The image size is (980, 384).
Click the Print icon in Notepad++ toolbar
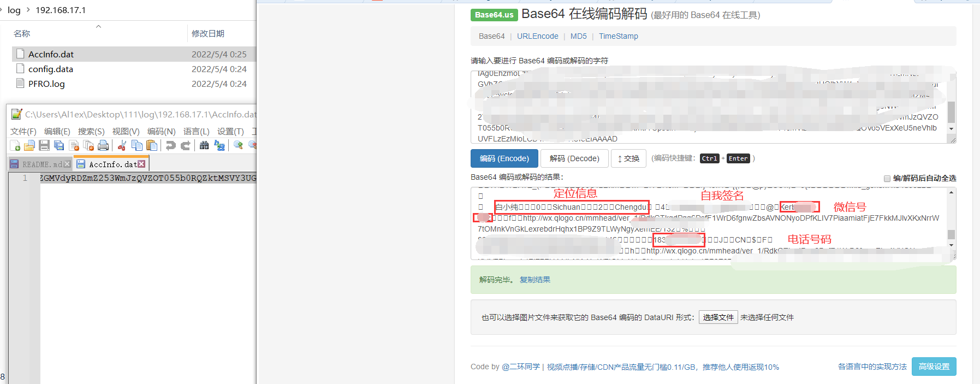pos(103,145)
